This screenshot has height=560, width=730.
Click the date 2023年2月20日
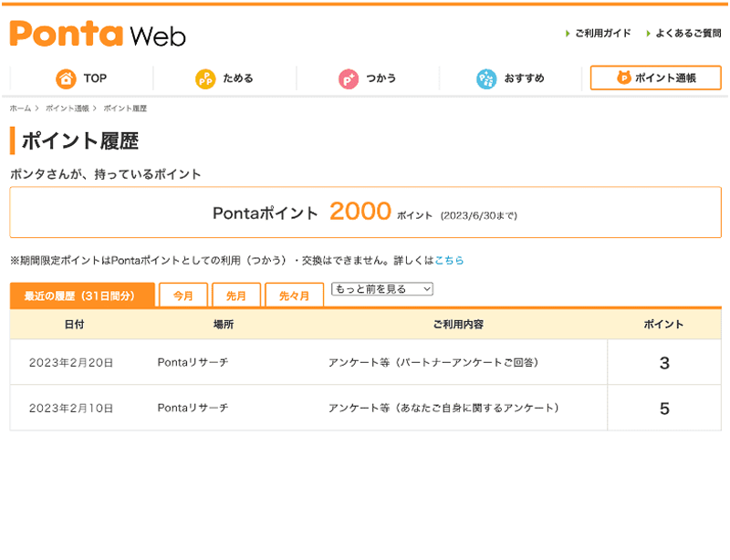[71, 363]
